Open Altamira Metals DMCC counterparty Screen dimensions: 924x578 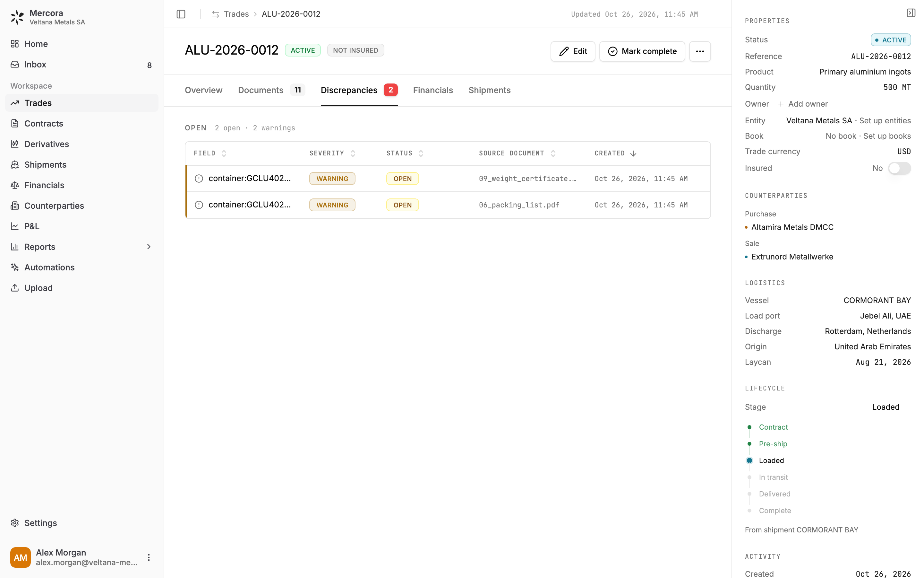coord(792,227)
